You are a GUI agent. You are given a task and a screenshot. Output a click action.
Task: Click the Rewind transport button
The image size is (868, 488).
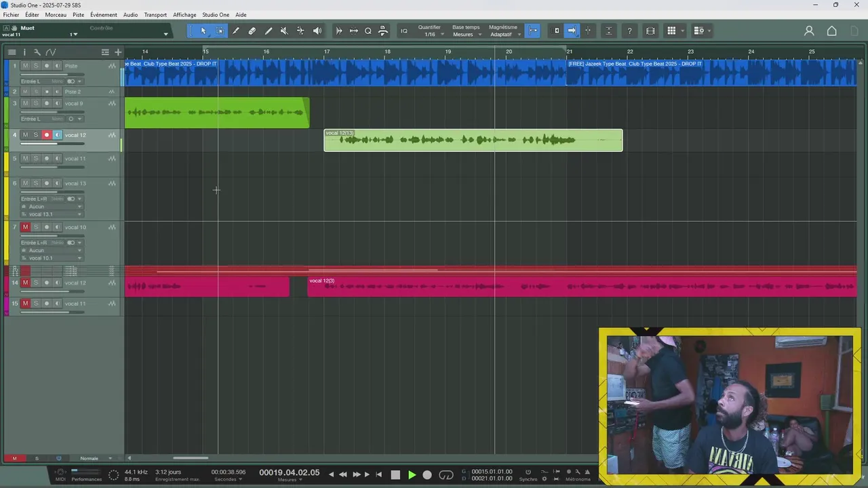342,475
